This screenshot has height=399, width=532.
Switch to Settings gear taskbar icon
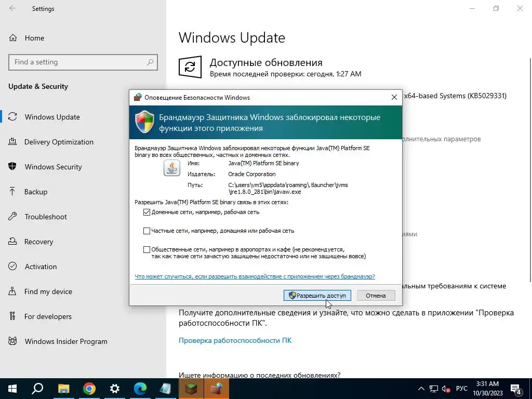pyautogui.click(x=115, y=389)
